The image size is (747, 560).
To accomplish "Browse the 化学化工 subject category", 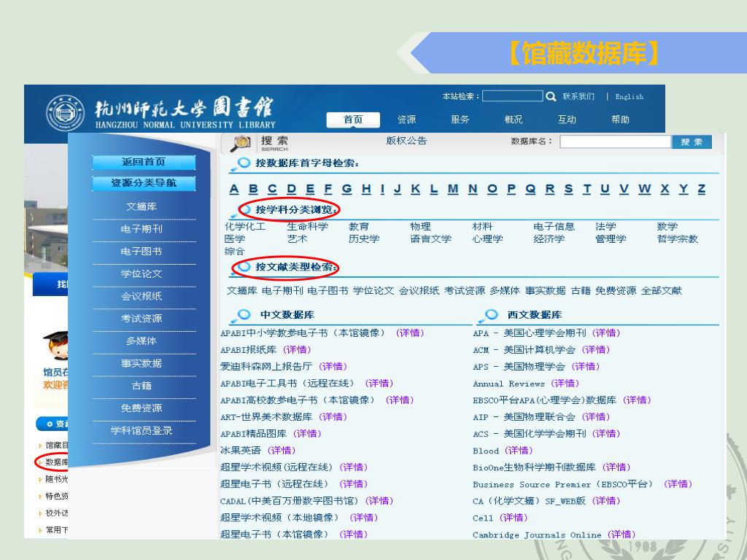I will pos(245,227).
